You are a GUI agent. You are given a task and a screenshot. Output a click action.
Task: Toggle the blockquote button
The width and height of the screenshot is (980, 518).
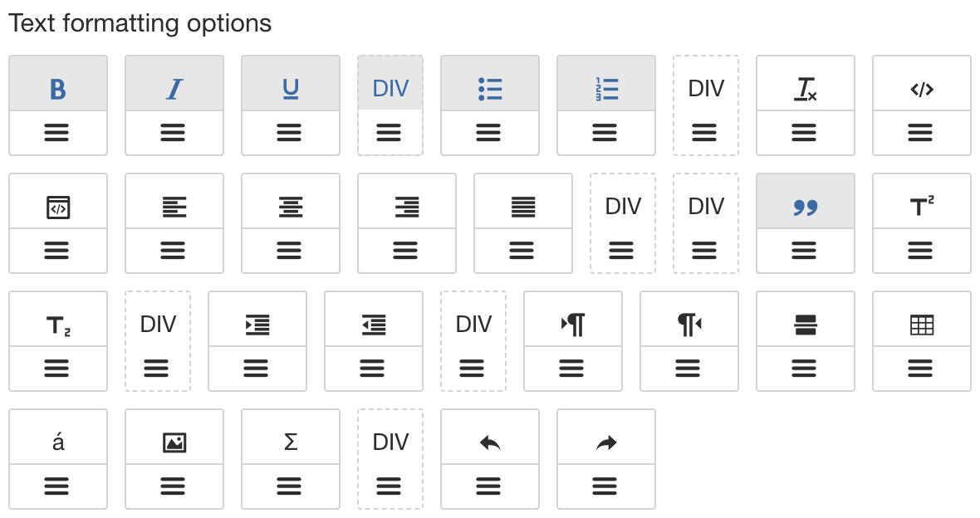tap(805, 206)
